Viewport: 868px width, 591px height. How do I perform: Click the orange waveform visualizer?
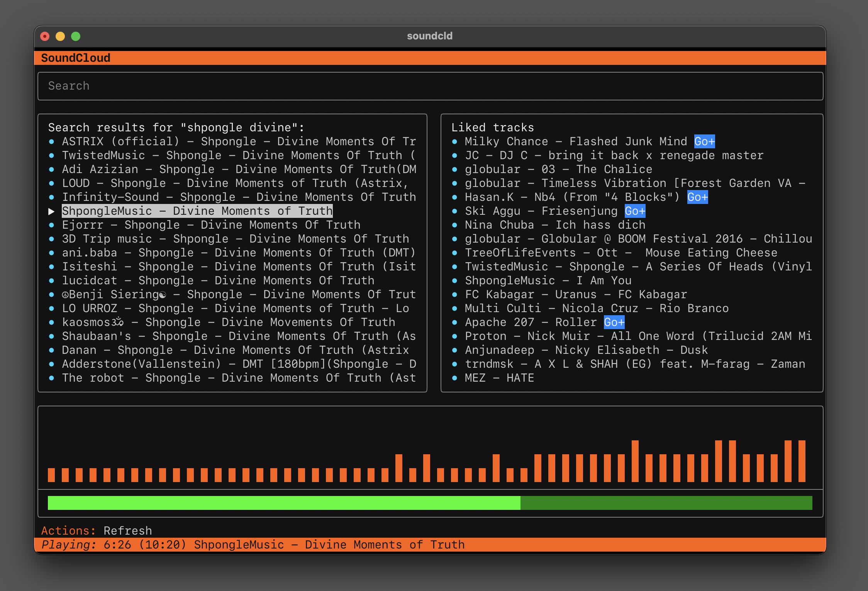pos(427,461)
